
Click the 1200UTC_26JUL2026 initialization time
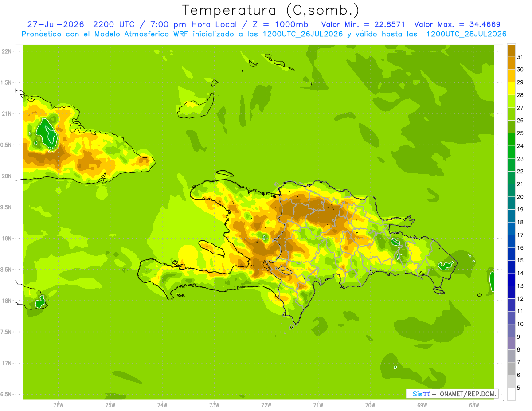coord(303,34)
